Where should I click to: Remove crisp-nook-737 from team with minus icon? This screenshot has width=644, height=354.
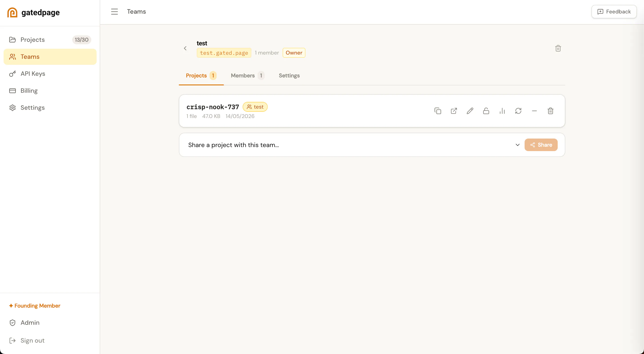point(534,111)
